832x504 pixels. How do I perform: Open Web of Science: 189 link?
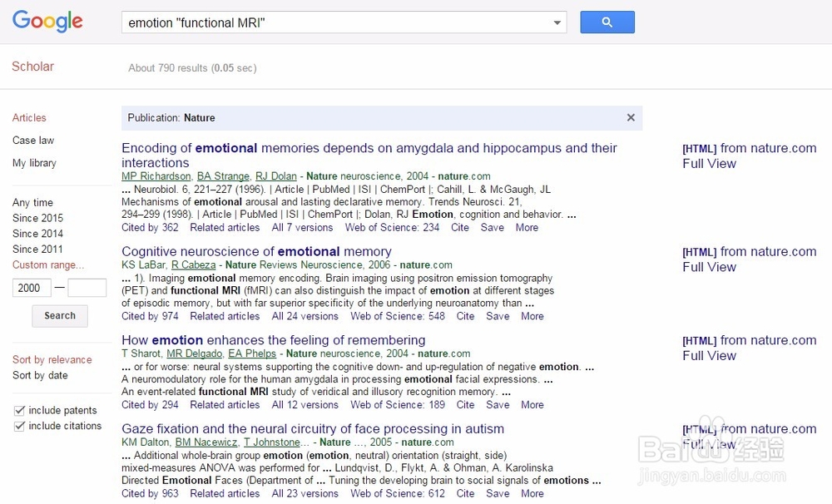pos(398,405)
